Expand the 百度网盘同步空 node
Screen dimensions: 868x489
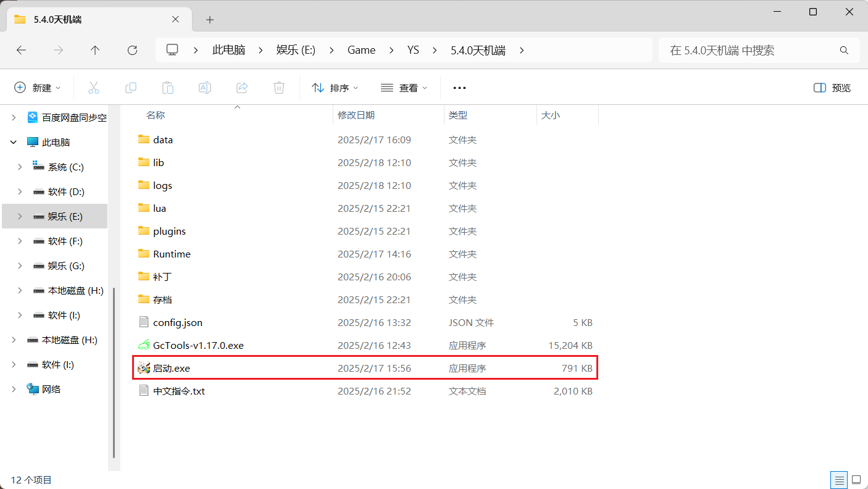(14, 117)
